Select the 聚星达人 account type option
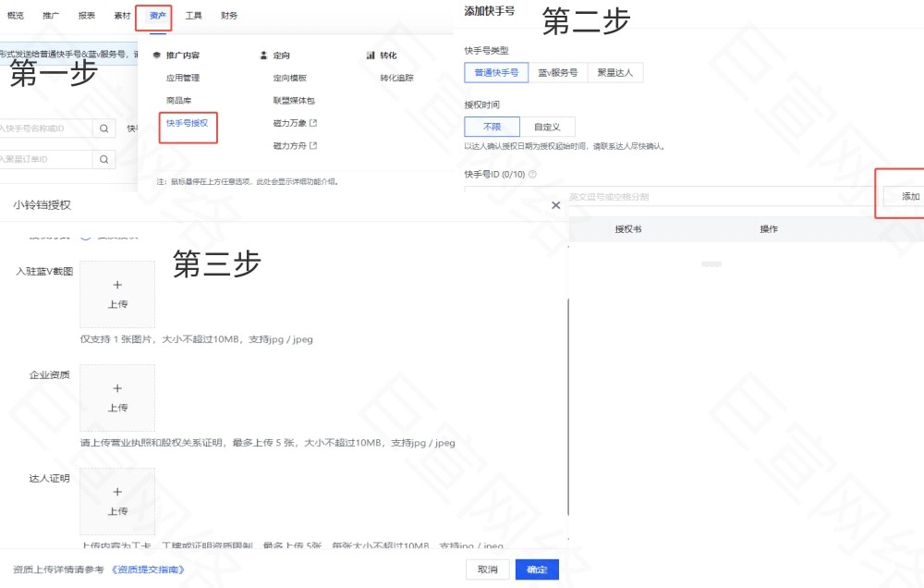The image size is (924, 588). [x=614, y=71]
